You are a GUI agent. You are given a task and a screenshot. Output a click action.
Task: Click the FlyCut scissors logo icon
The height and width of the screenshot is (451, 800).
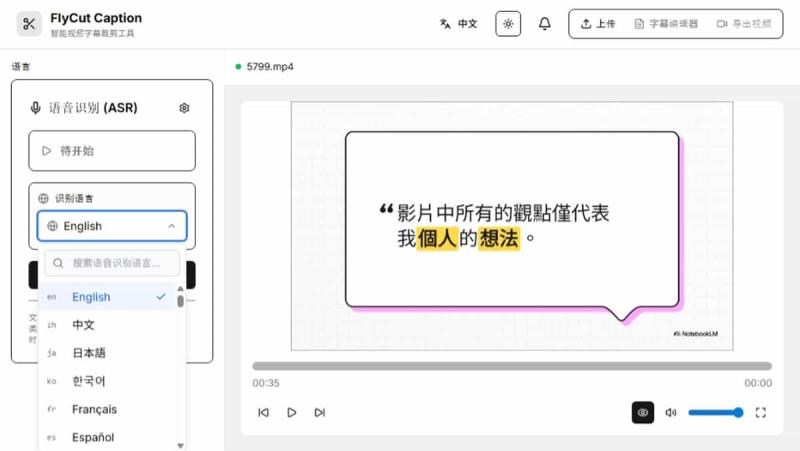pos(30,24)
